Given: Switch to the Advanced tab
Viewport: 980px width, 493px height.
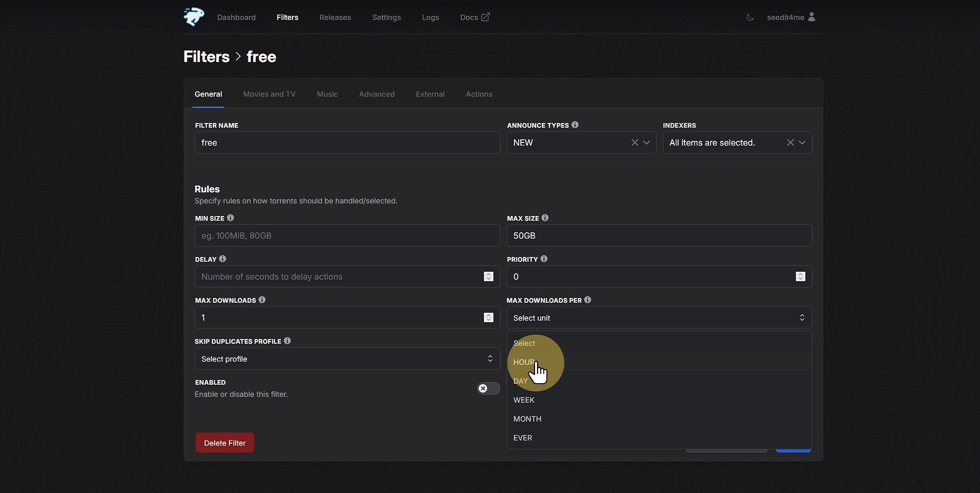Looking at the screenshot, I should click(377, 94).
